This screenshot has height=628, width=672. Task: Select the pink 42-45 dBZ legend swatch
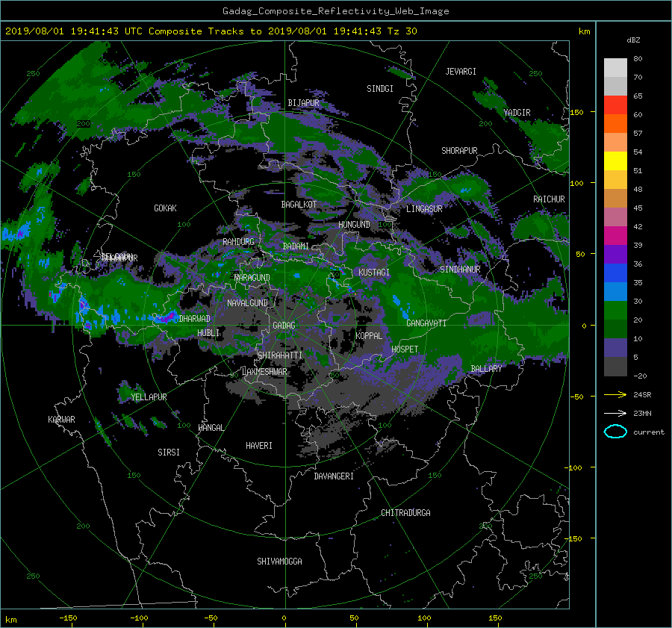pos(615,217)
